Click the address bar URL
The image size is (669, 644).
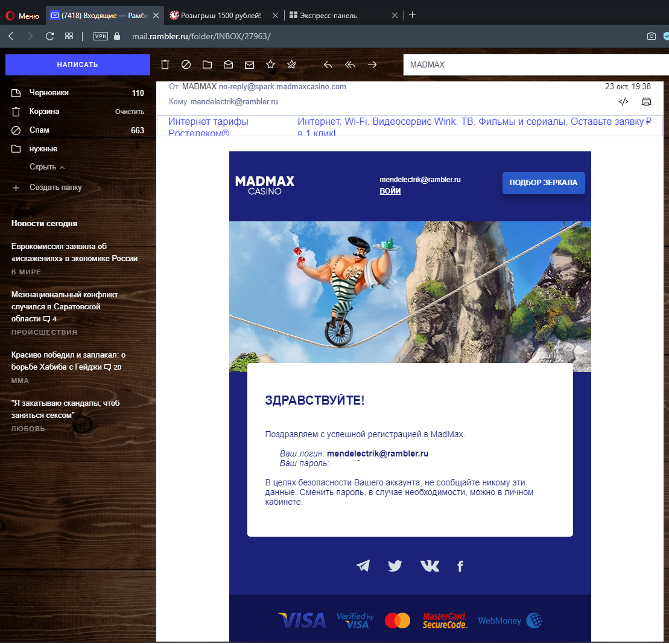coord(201,36)
